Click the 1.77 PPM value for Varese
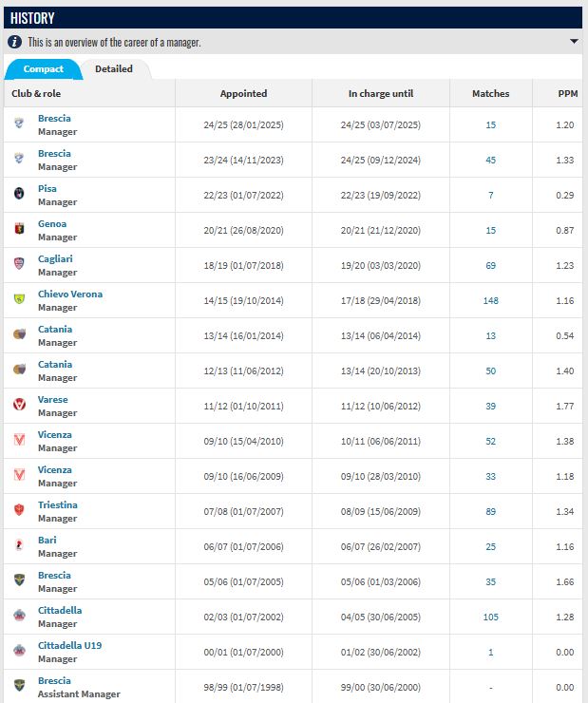 [564, 407]
